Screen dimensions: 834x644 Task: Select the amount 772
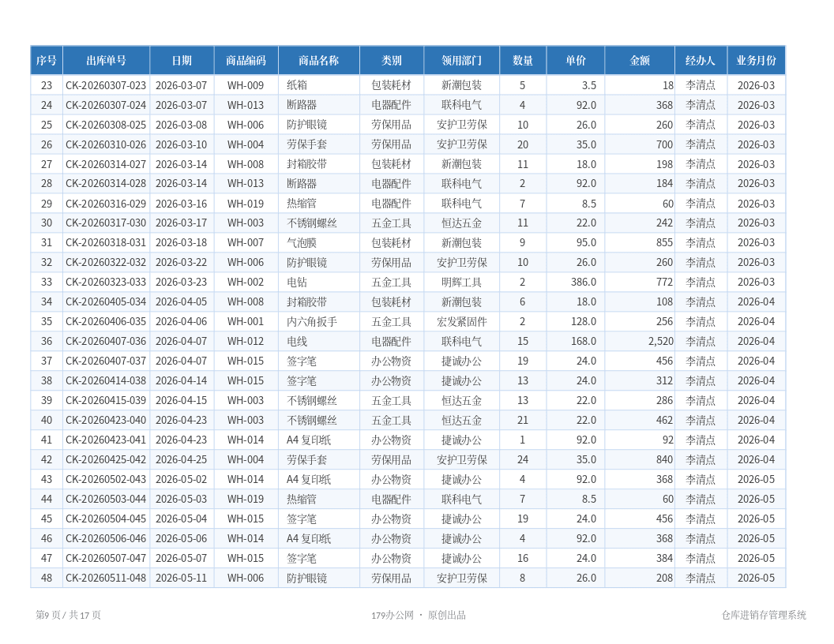(x=665, y=283)
